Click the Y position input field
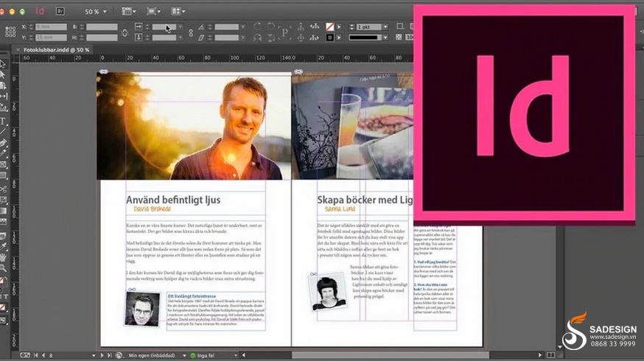The width and height of the screenshot is (644, 361). coord(51,38)
